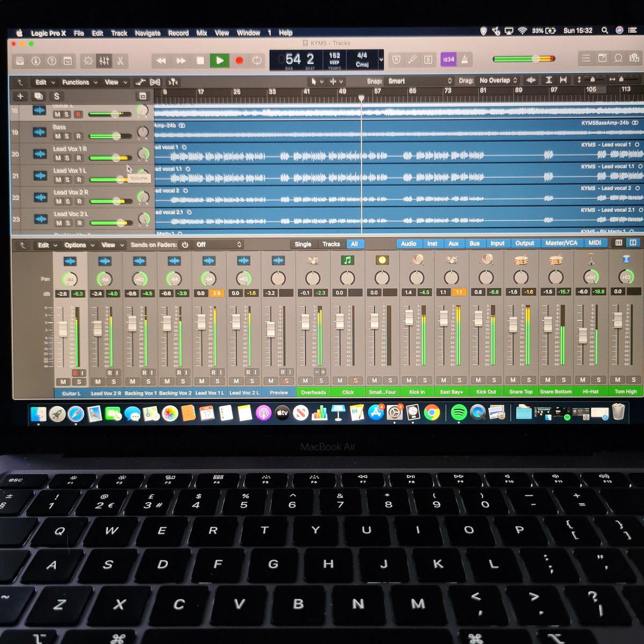Click the waveform zoom icon

(531, 80)
